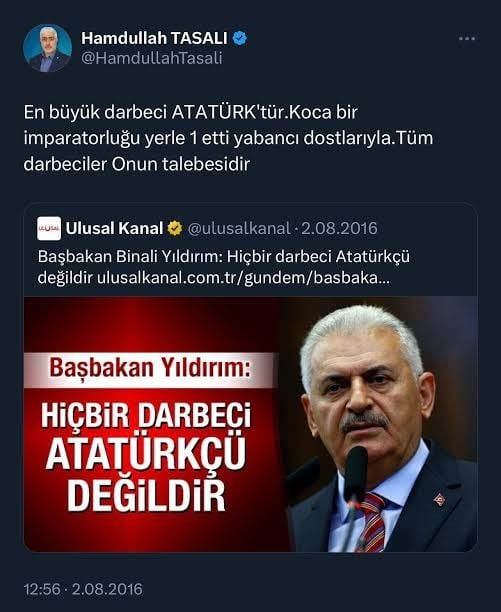Screen dimensions: 501x612
Task: Click the blue verified badge beside TASALI
Action: [x=240, y=38]
